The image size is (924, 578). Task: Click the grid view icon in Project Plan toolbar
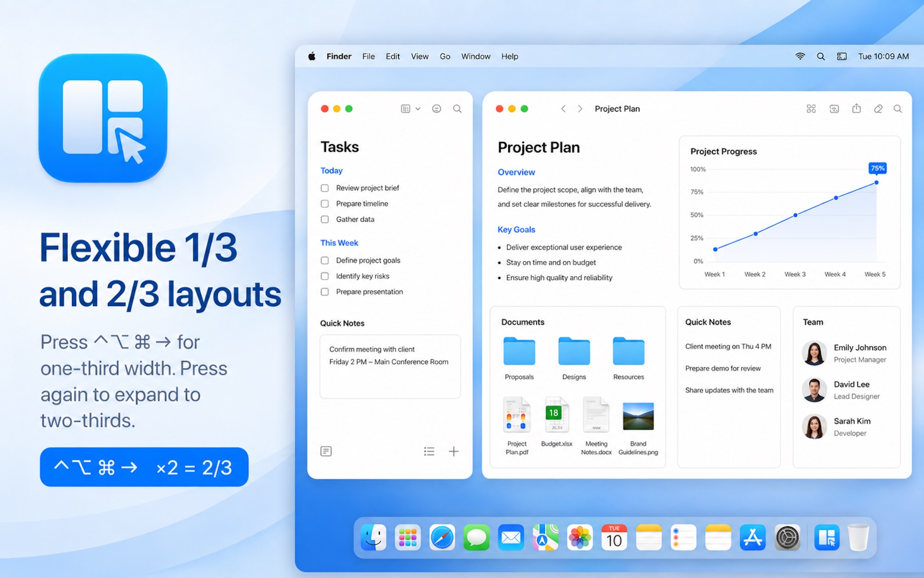point(811,109)
